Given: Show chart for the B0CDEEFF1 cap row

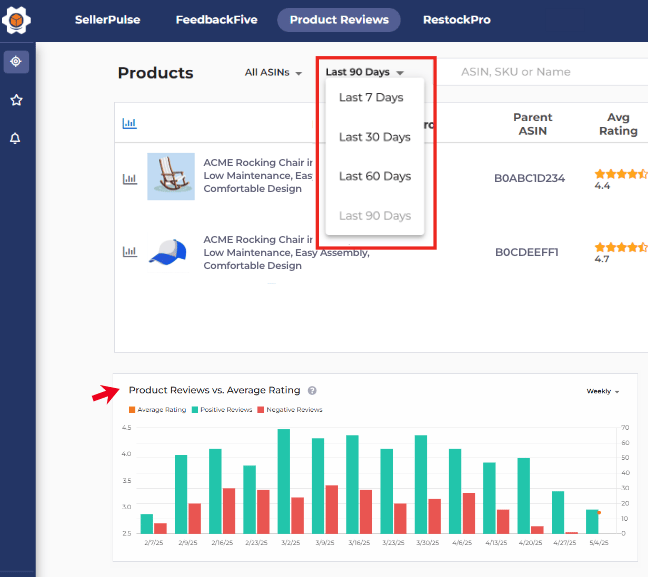Looking at the screenshot, I should [129, 251].
